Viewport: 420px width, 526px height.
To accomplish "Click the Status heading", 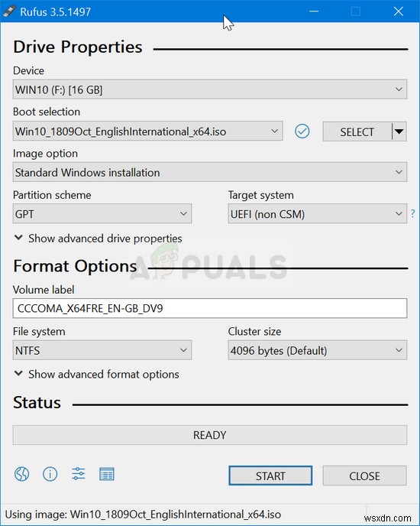I will point(37,402).
